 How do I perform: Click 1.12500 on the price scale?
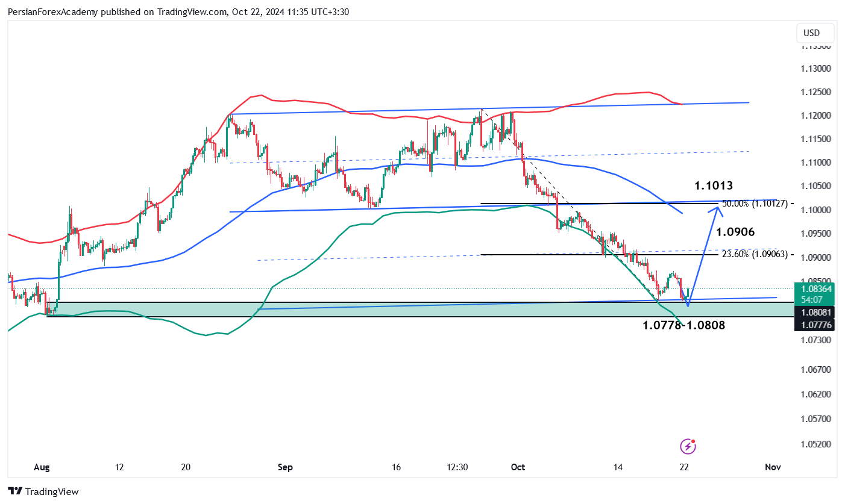pyautogui.click(x=817, y=92)
